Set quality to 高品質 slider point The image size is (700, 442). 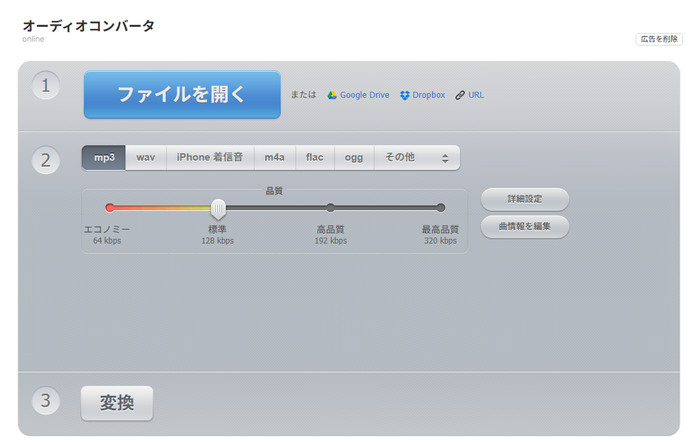(330, 208)
